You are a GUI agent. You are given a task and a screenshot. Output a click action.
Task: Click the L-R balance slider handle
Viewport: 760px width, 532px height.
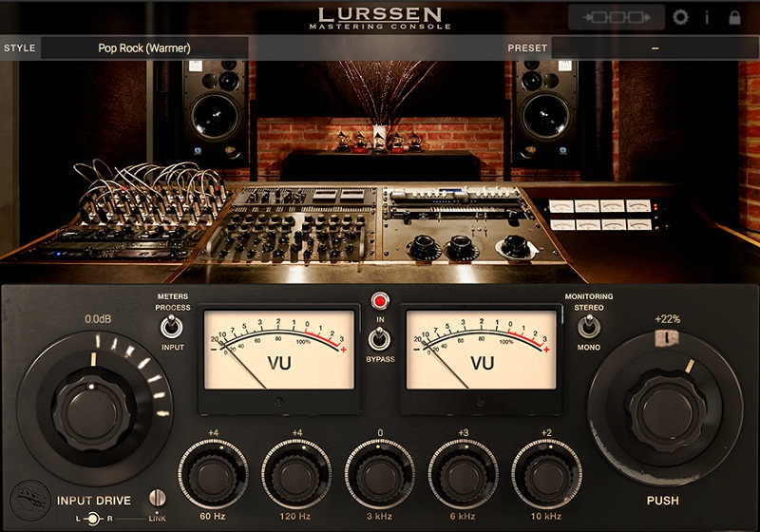[x=92, y=519]
